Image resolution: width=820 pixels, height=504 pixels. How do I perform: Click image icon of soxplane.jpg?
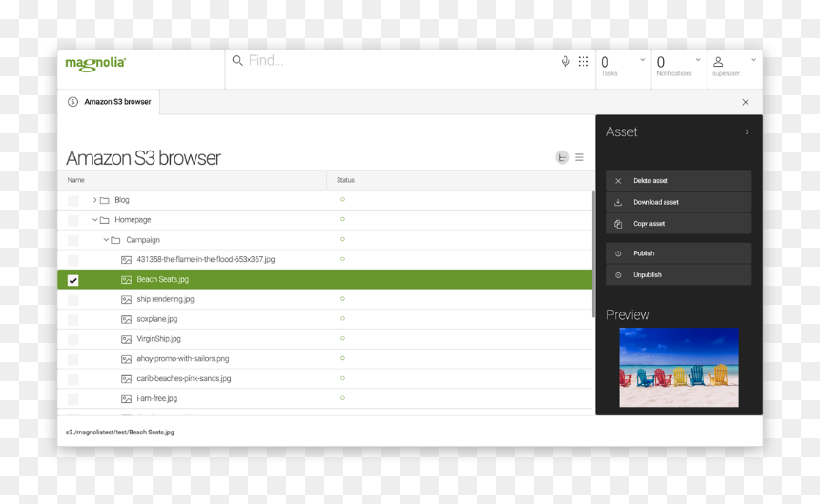[x=126, y=319]
